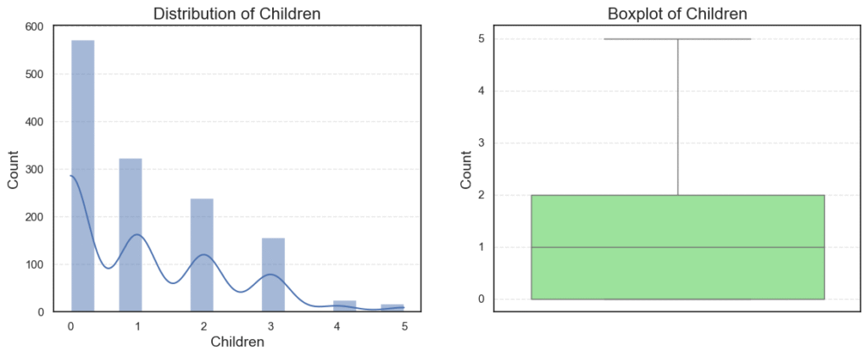
Task: Click the "Boxplot of Children" chart title
Action: coord(677,14)
